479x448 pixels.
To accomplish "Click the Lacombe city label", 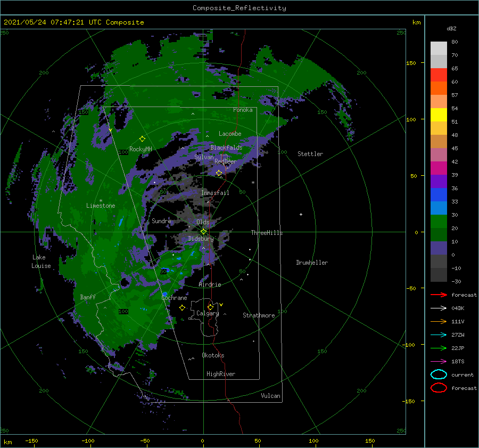I will coord(230,134).
